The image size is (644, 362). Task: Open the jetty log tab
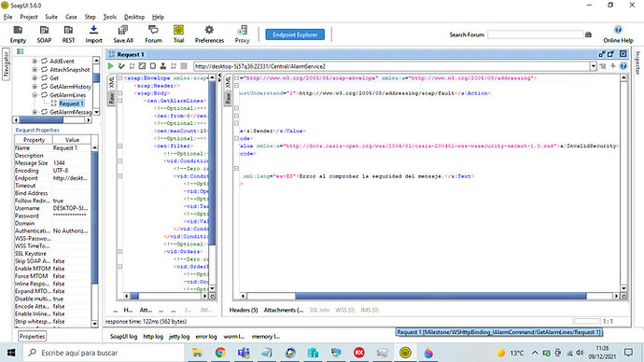[x=179, y=336]
